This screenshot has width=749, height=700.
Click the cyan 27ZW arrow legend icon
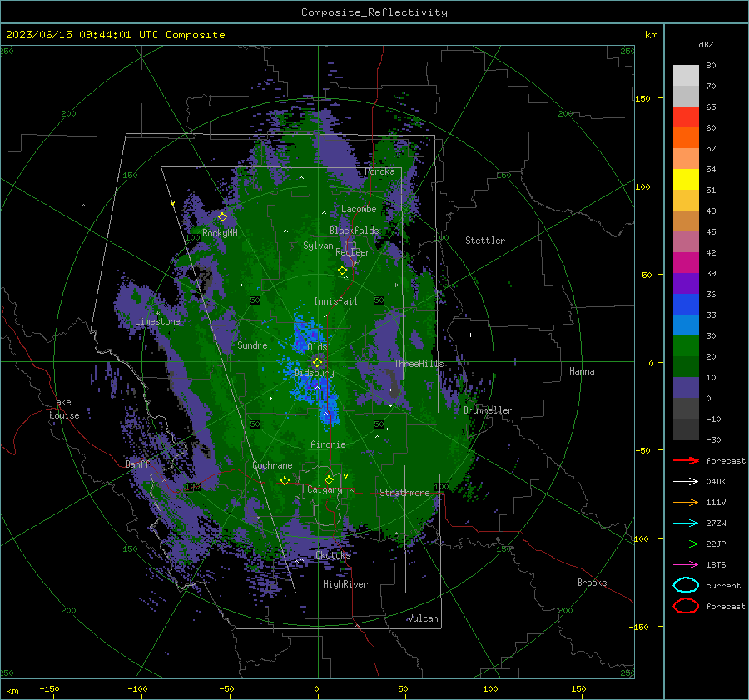pyautogui.click(x=686, y=523)
